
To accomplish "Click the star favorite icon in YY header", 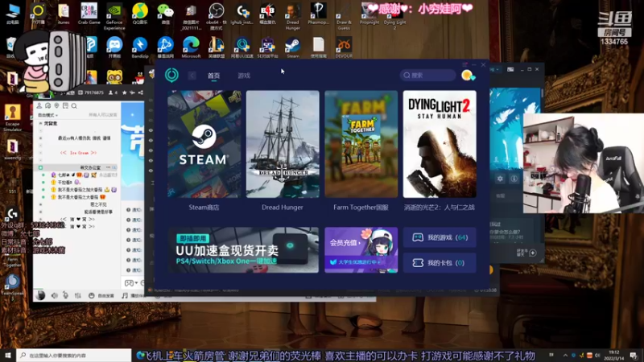I will [125, 93].
